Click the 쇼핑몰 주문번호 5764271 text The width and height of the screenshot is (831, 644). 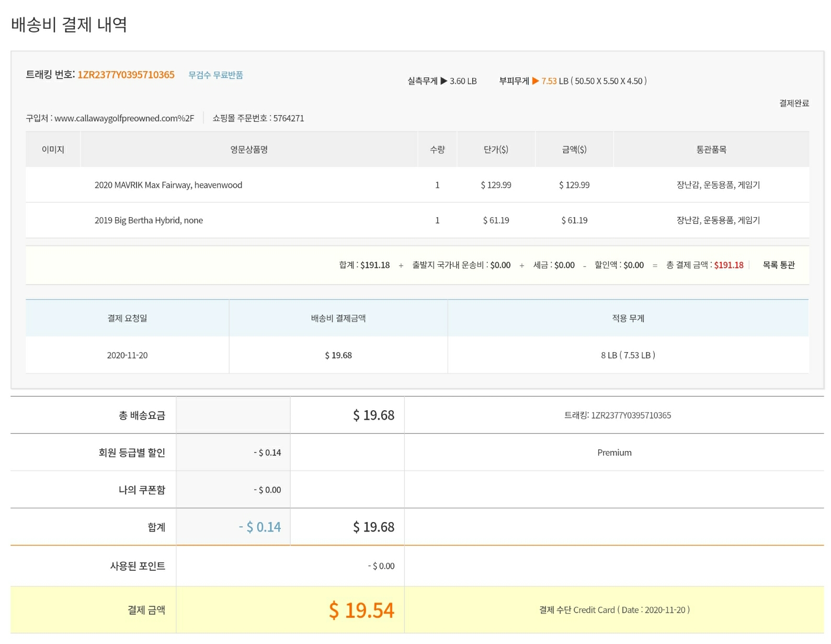point(258,118)
